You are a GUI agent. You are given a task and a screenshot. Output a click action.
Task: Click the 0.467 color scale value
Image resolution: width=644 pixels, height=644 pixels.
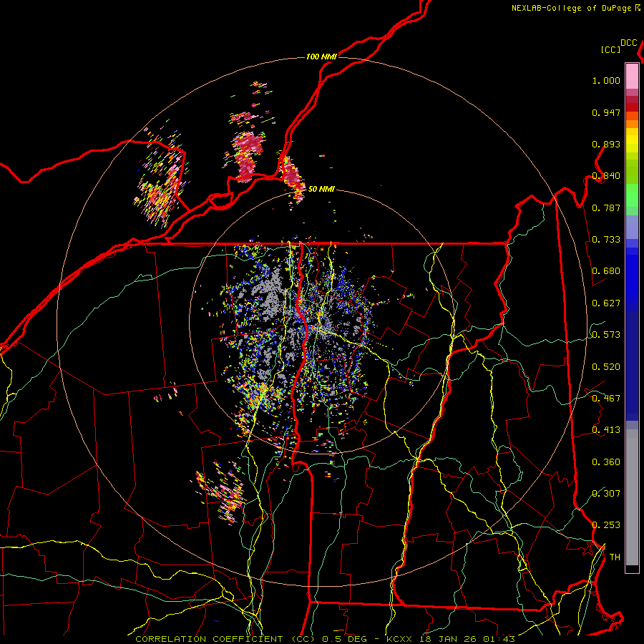point(606,399)
